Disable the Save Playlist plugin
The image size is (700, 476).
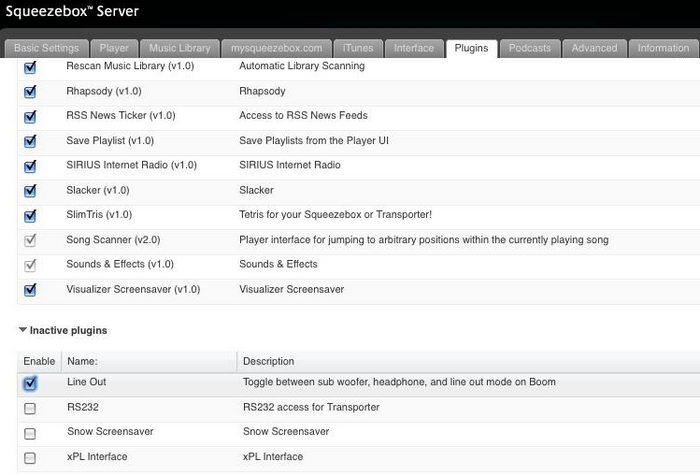[x=30, y=142]
